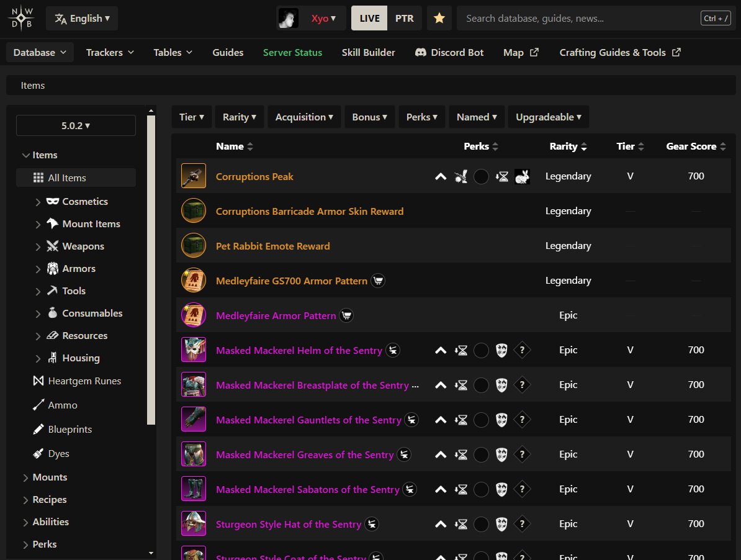Viewport: 741px width, 560px height.
Task: Click the shield perk icon on Masked Mackerel Helm
Action: click(501, 350)
